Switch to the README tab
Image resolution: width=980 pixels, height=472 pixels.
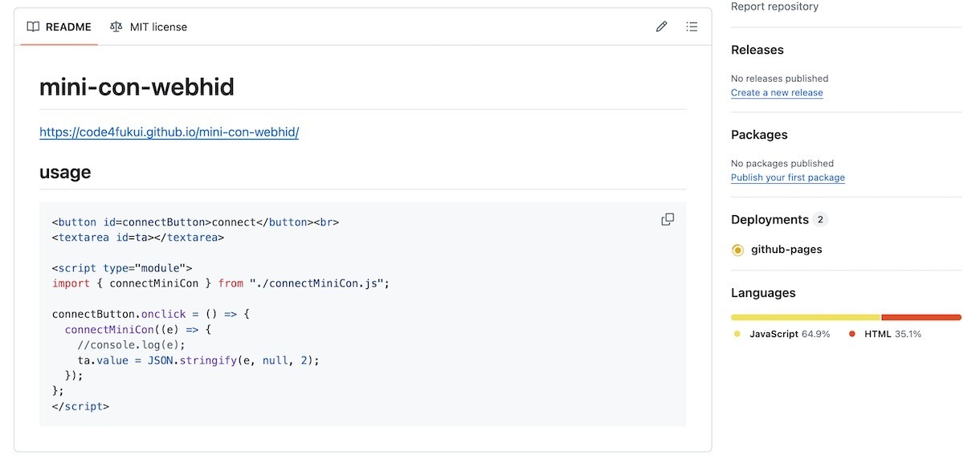tap(59, 26)
